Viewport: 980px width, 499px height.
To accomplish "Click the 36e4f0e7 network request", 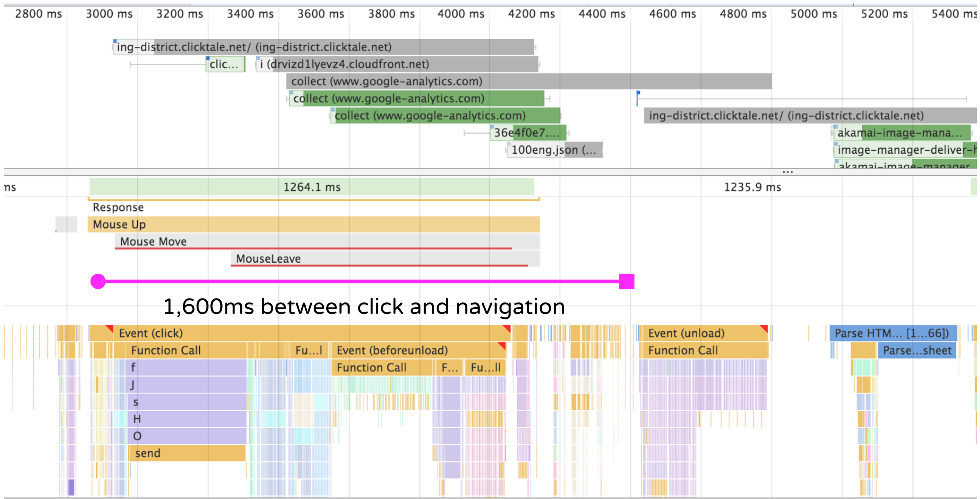I will coord(528,133).
